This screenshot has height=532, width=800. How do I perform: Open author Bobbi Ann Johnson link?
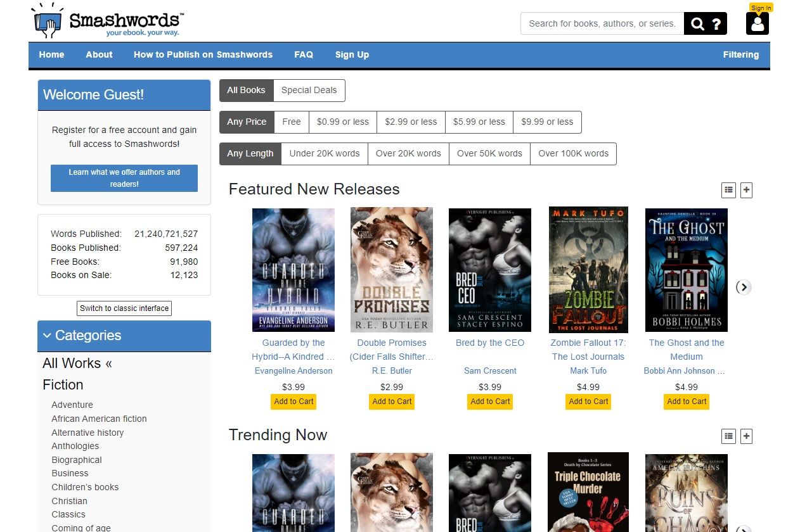684,370
